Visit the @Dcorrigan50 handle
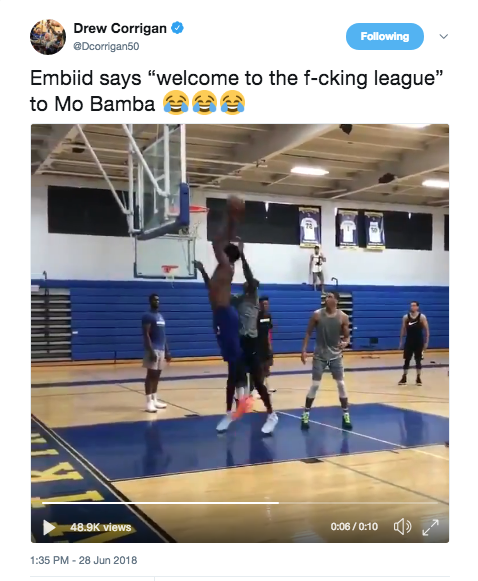The height and width of the screenshot is (581, 478). pos(106,46)
